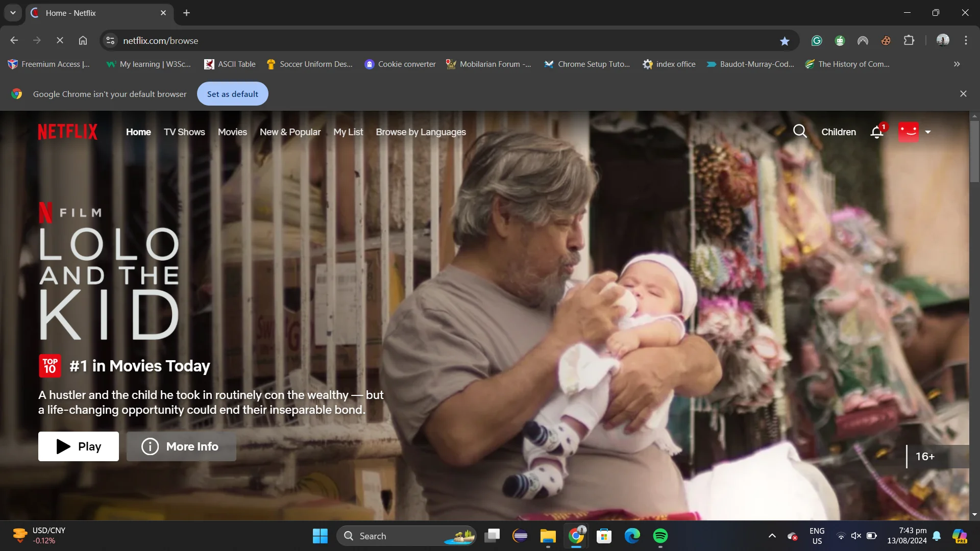Open the Grammarly extension icon
Screen dimensions: 980x551
[817, 41]
